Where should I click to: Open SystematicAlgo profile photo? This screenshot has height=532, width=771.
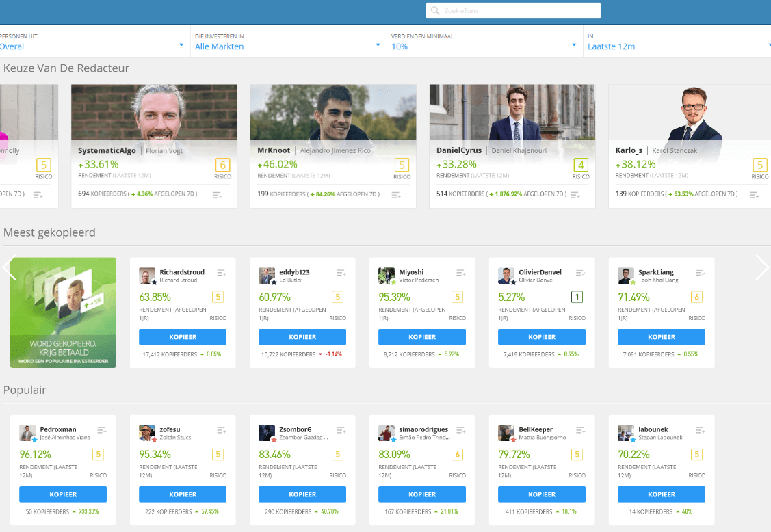(x=154, y=112)
